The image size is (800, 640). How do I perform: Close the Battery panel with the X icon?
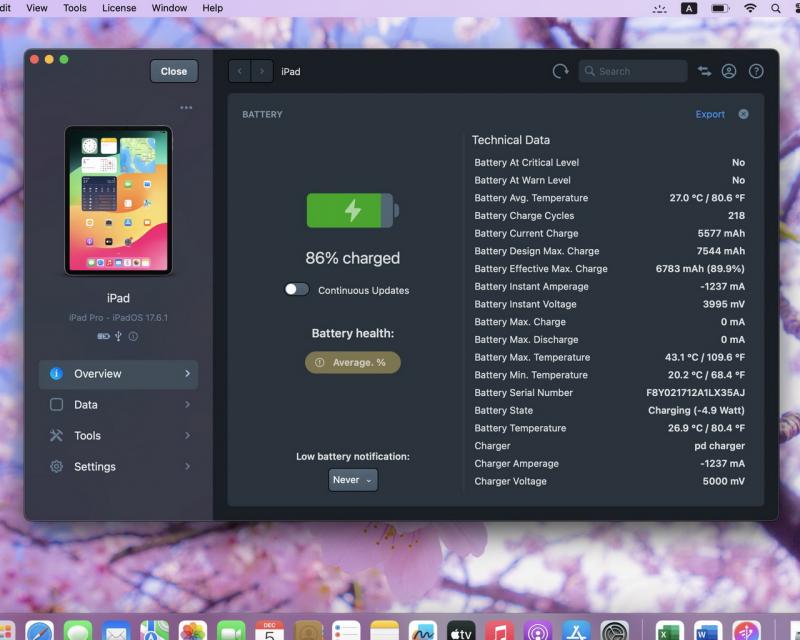pyautogui.click(x=743, y=114)
